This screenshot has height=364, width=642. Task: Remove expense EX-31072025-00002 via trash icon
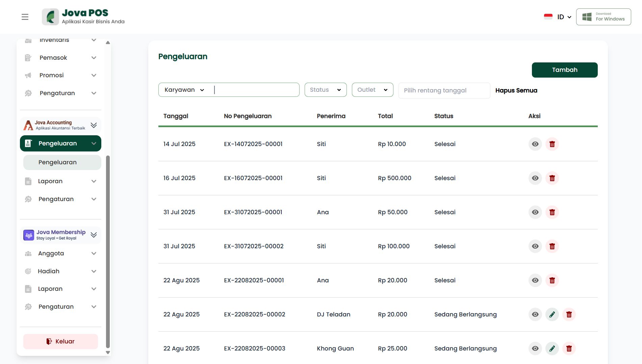point(552,246)
